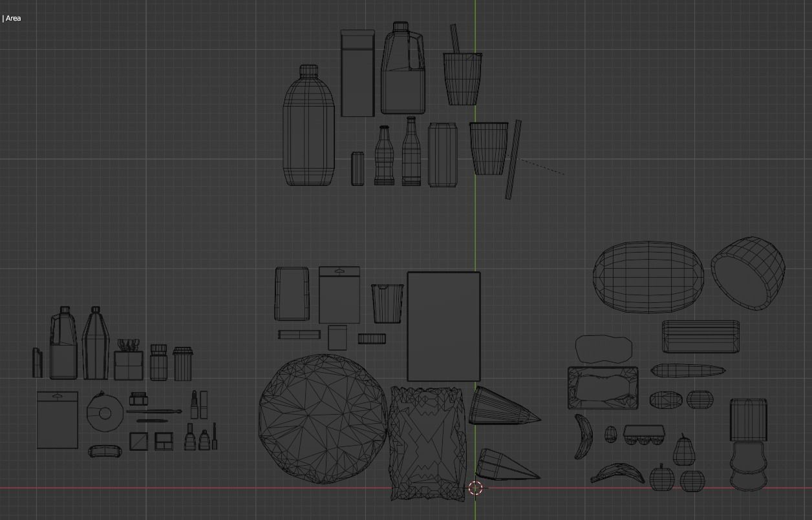Select the halved watermelon wireframe
This screenshot has width=812, height=520.
pos(749,273)
